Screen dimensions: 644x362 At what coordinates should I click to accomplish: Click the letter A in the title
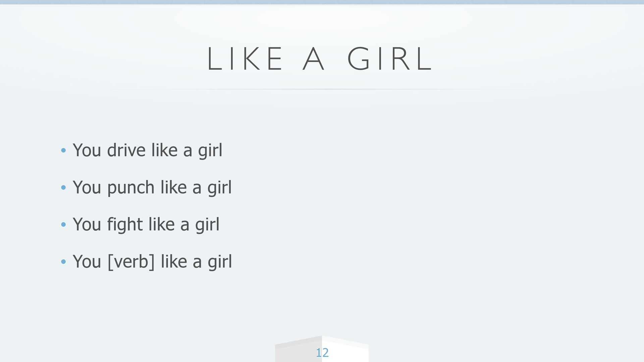click(314, 59)
